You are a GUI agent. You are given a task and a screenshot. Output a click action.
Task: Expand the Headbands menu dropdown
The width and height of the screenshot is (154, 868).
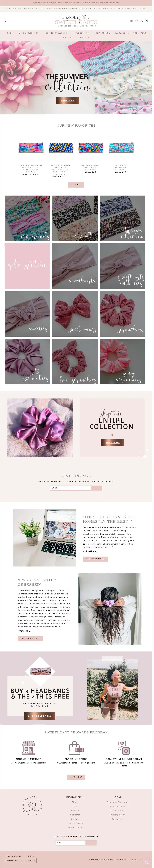(122, 33)
